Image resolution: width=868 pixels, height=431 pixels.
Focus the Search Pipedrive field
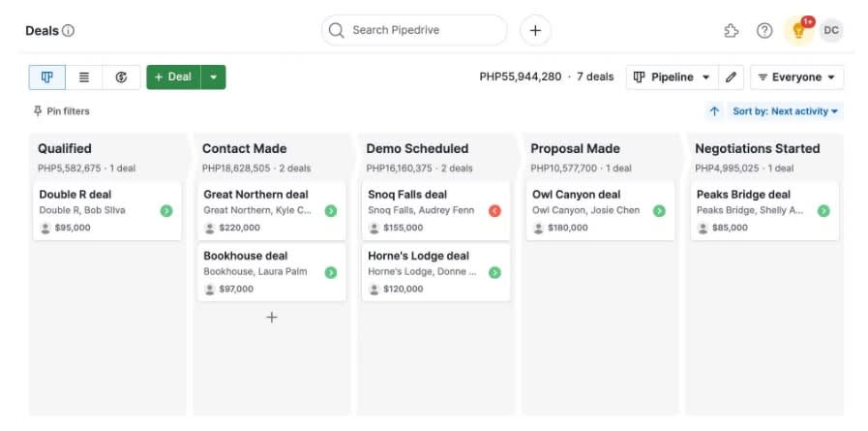point(414,30)
